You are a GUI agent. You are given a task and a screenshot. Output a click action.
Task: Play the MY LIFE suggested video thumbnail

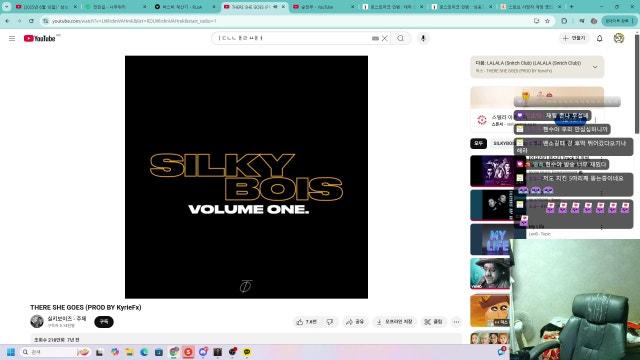(x=492, y=239)
